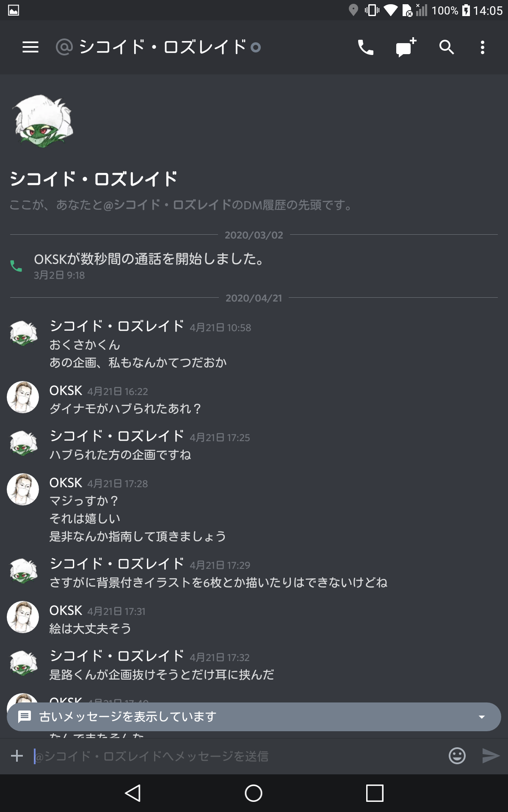Start a voice call with シコイド・ロズレイド
Image resolution: width=508 pixels, height=812 pixels.
366,47
